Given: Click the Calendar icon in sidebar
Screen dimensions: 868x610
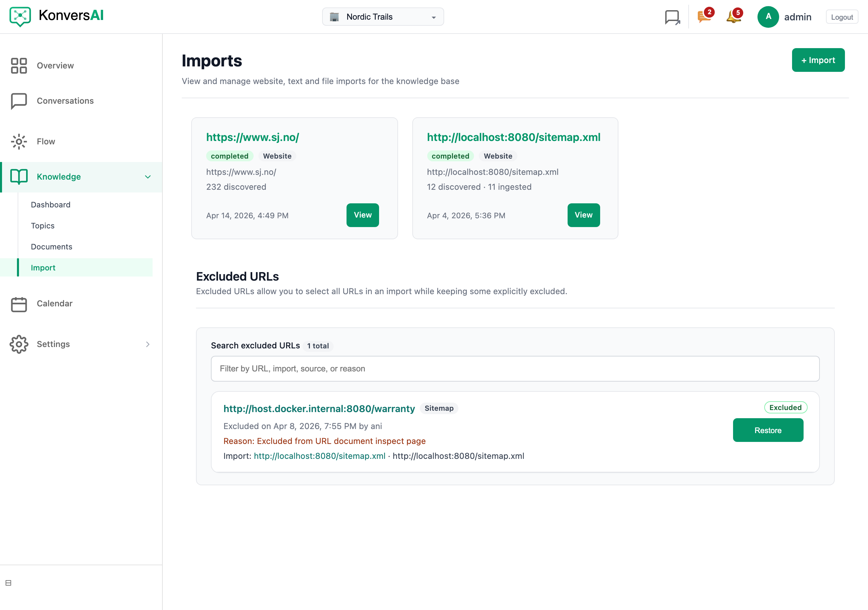Looking at the screenshot, I should (19, 304).
